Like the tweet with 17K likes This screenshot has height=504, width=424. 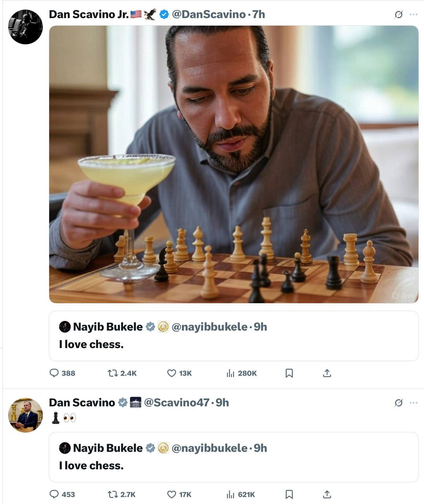171,494
